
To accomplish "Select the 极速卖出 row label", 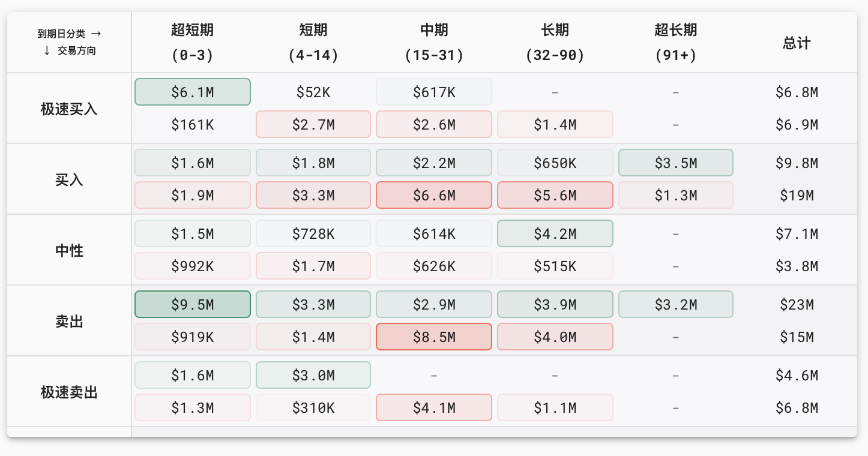I will [x=69, y=392].
